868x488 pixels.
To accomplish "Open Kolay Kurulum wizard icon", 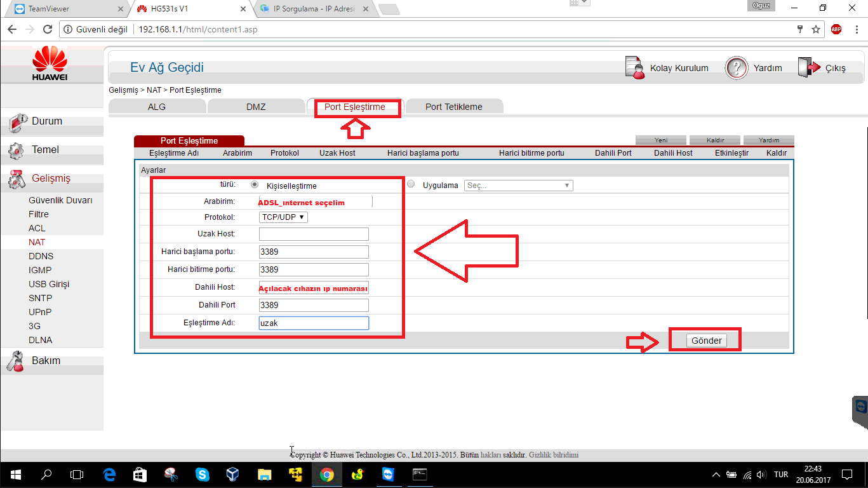I will 635,68.
